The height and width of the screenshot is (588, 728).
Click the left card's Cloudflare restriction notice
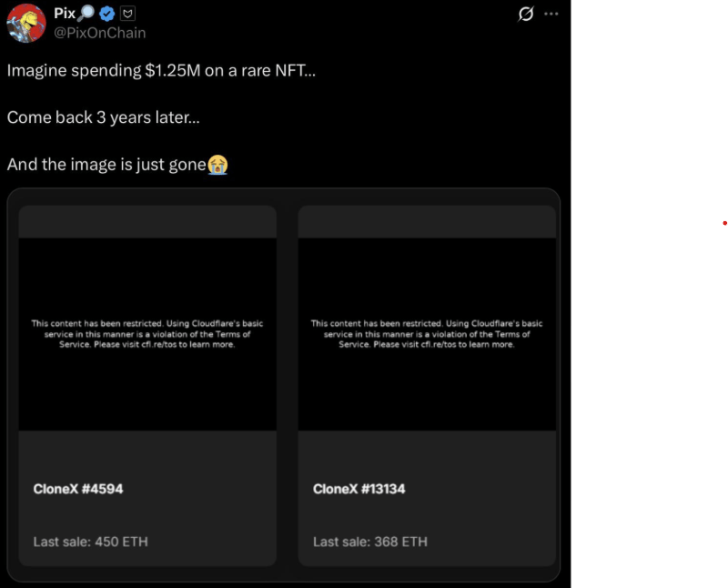(147, 334)
